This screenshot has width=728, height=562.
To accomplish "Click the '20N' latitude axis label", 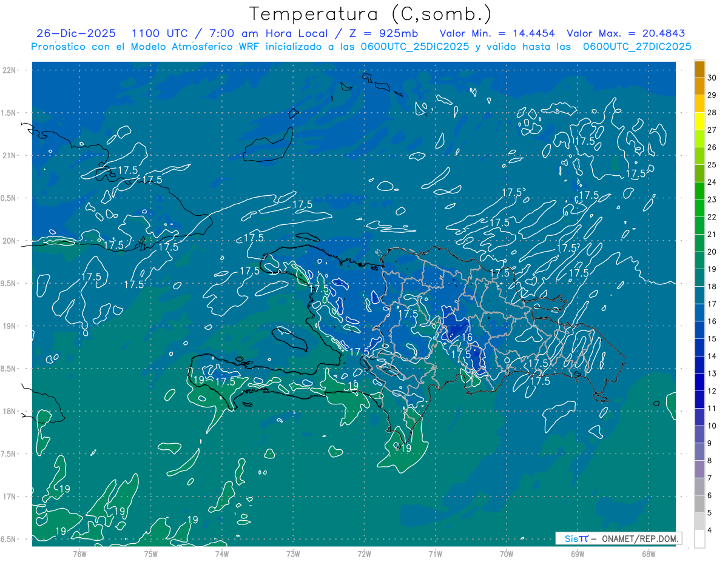I will click(x=8, y=241).
